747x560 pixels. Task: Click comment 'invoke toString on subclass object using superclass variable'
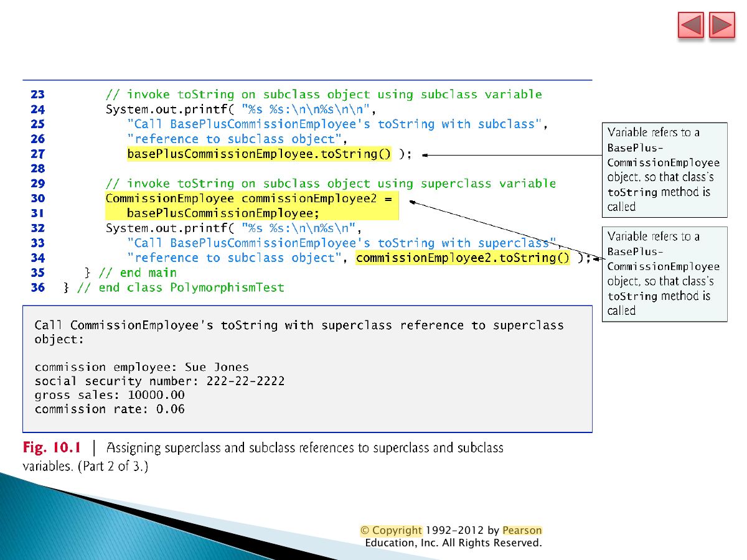pyautogui.click(x=331, y=184)
